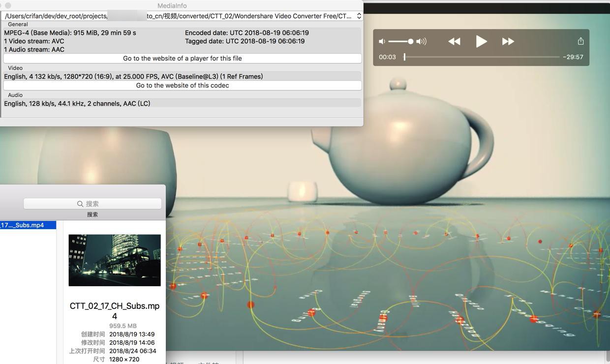The width and height of the screenshot is (610, 364).
Task: Click the remaining time -29:57 label
Action: [573, 57]
